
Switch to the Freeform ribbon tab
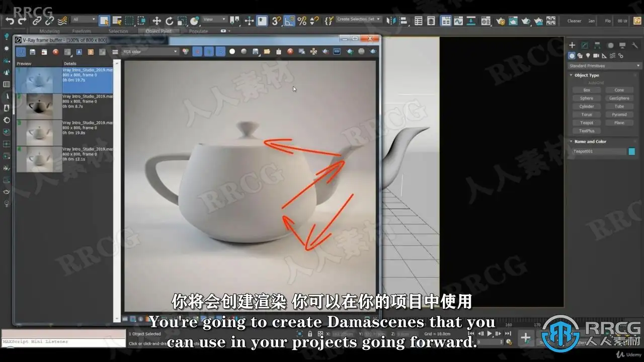(82, 31)
